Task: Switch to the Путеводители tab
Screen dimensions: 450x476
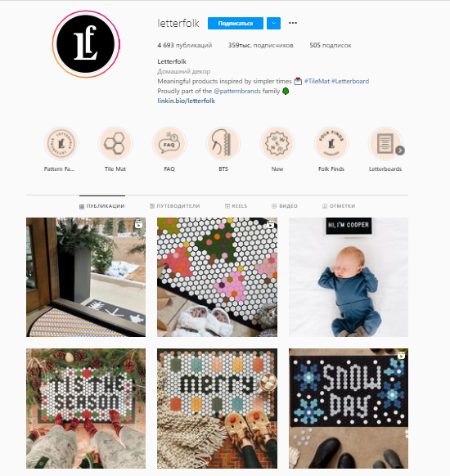Action: click(x=174, y=206)
